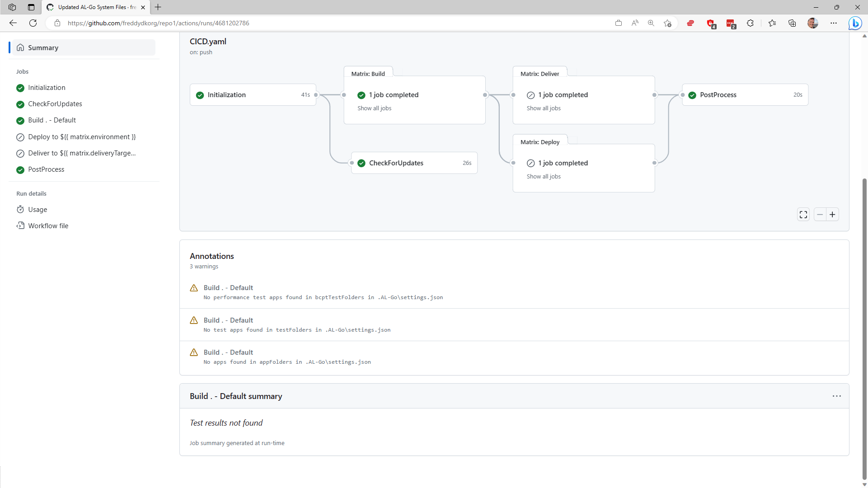
Task: Click the browser profile avatar
Action: coord(813,23)
